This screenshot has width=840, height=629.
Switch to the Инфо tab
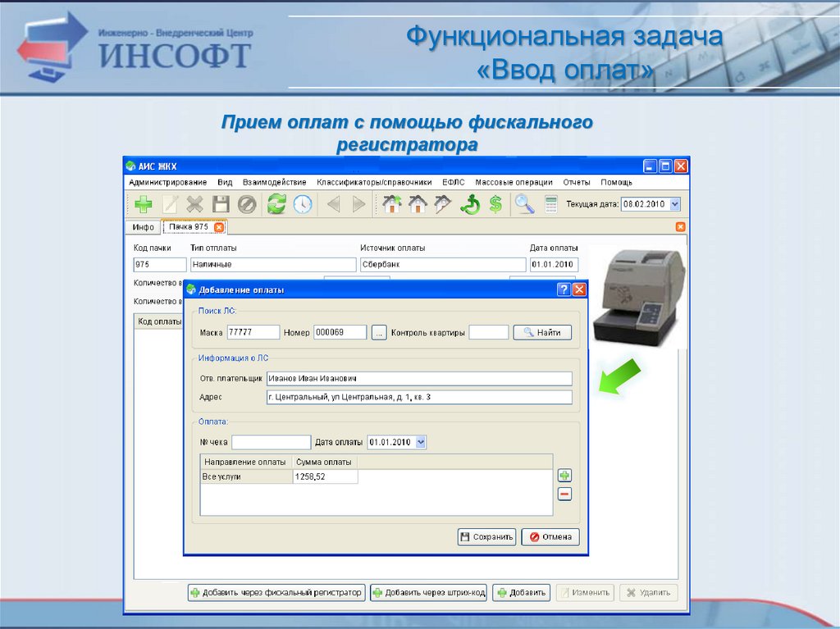point(143,227)
